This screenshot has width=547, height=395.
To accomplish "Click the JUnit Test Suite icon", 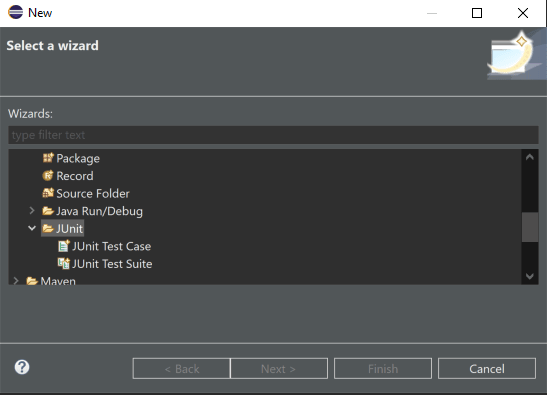I will 64,263.
